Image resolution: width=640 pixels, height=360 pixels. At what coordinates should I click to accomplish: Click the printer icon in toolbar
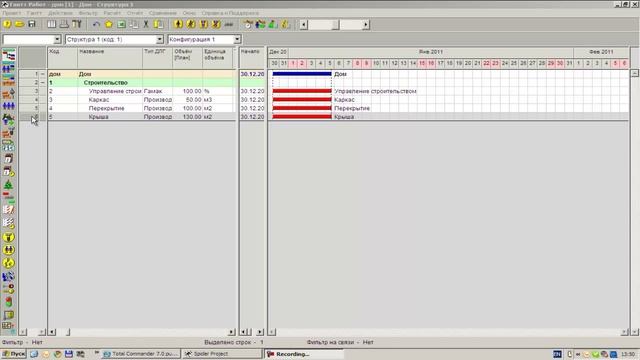point(64,24)
